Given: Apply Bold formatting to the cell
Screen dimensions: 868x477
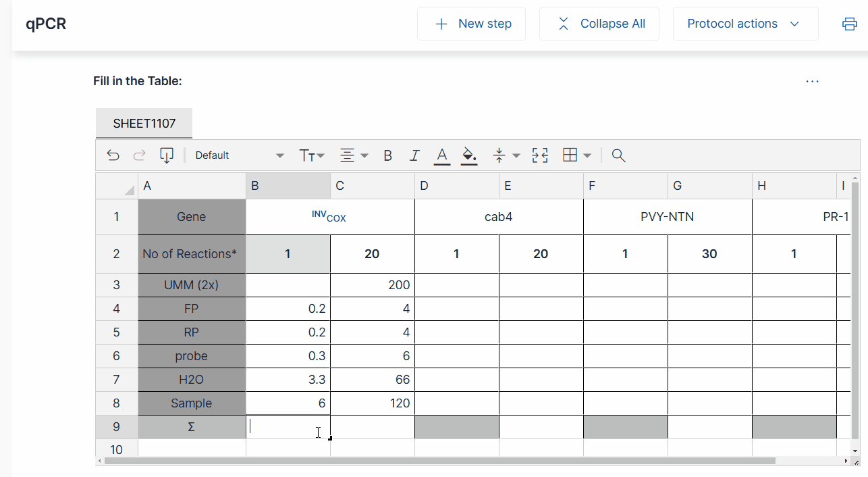Looking at the screenshot, I should point(387,155).
